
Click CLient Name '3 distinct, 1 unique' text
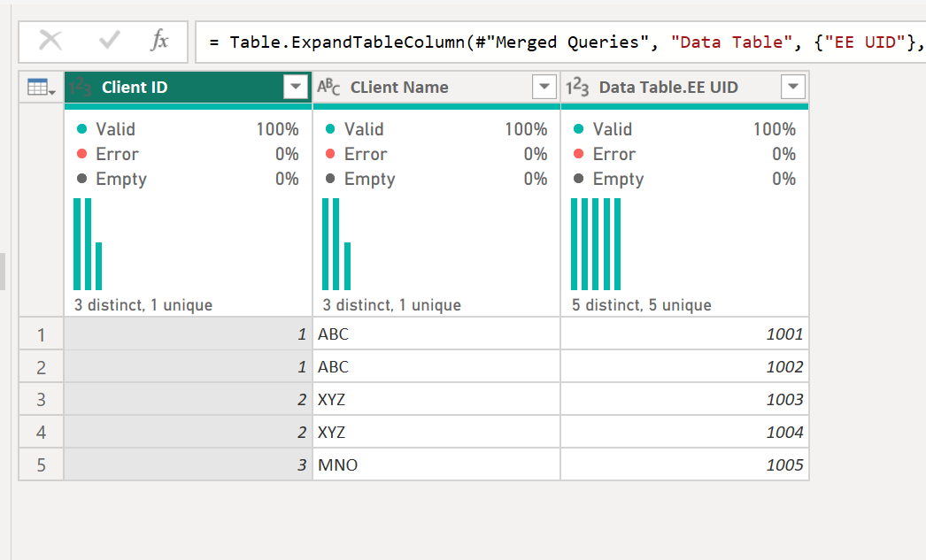tap(391, 305)
